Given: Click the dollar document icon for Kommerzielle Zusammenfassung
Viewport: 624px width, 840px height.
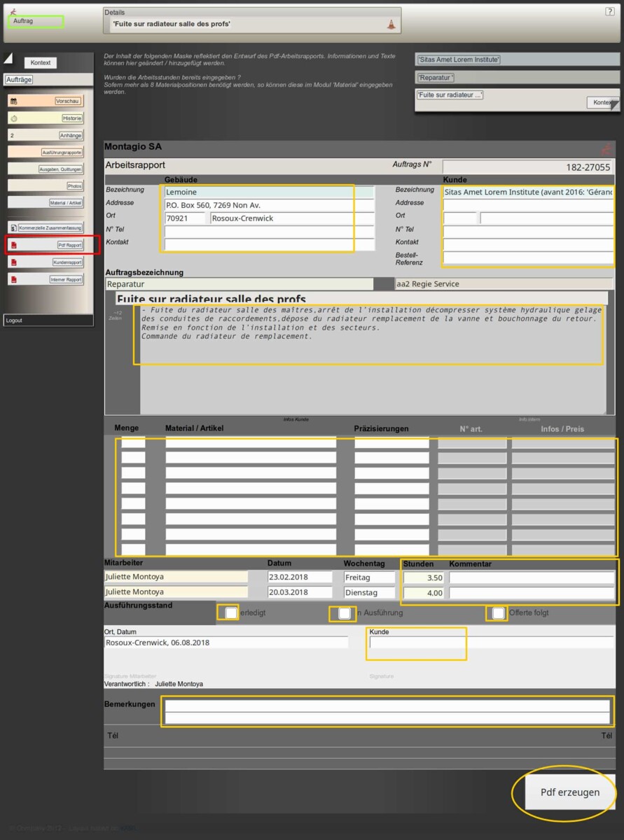Looking at the screenshot, I should click(x=13, y=227).
